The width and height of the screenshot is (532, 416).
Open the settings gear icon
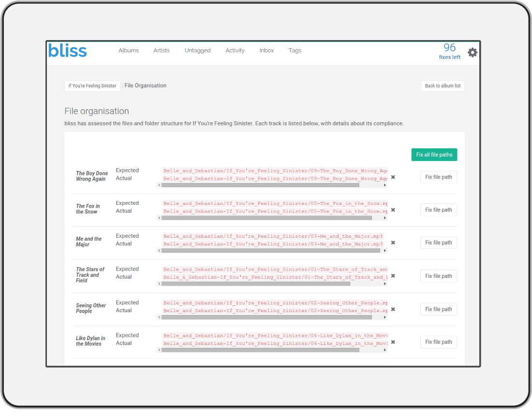473,53
